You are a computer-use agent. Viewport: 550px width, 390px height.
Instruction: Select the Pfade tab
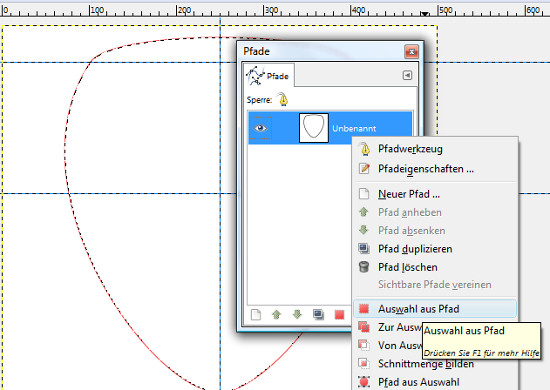click(x=269, y=75)
